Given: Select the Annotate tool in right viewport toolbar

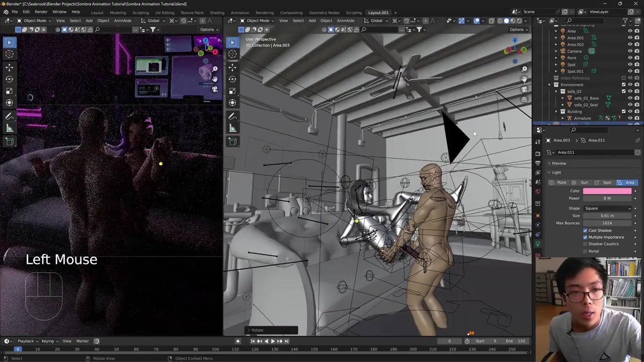Looking at the screenshot, I should tap(232, 116).
